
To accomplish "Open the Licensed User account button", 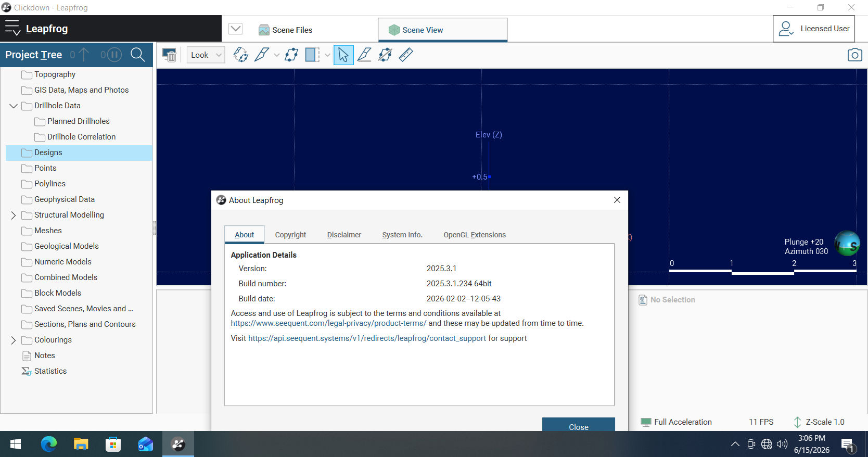I will pyautogui.click(x=814, y=29).
